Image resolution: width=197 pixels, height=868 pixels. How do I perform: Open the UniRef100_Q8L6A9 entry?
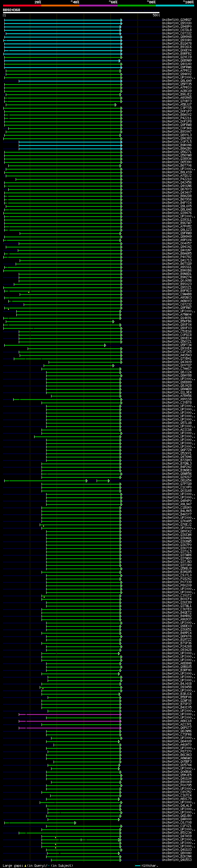177,81
